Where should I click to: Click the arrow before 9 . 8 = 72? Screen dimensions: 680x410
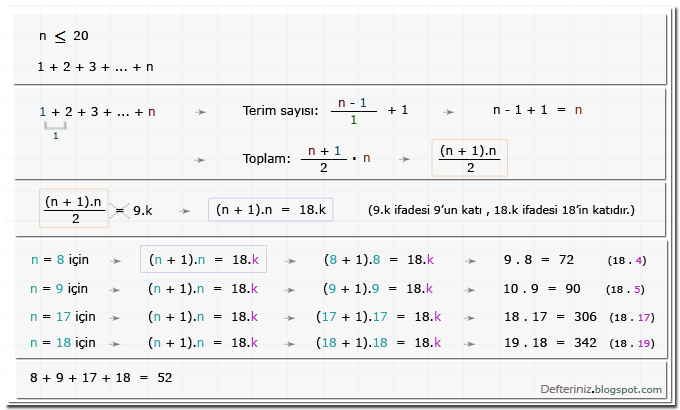(470, 260)
